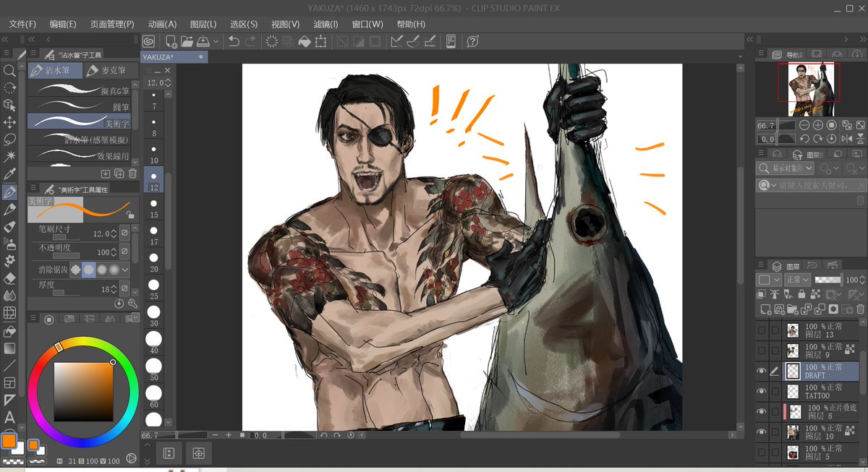Open the sub tool panel menu icon
Viewport: 868px width, 472px height.
tap(33, 54)
